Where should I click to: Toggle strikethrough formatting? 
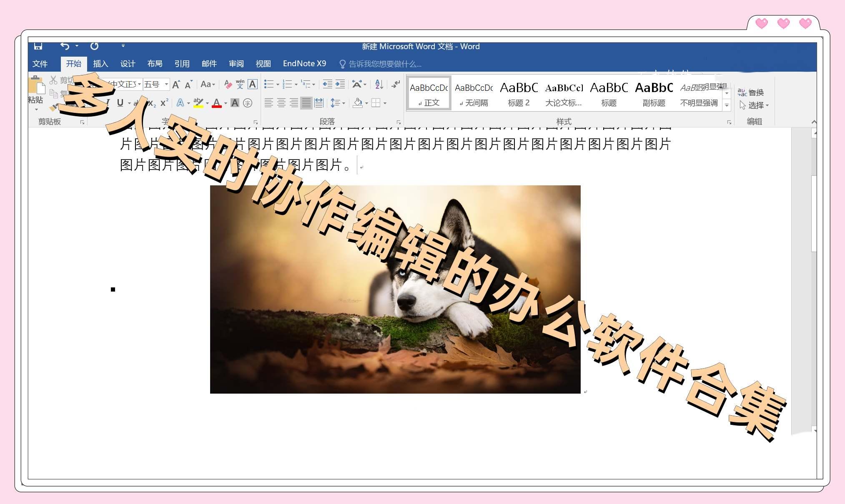pos(138,103)
